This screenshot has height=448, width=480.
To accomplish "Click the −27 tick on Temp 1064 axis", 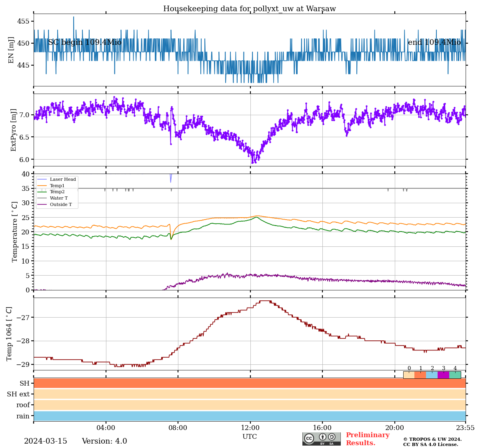I will (24, 318).
